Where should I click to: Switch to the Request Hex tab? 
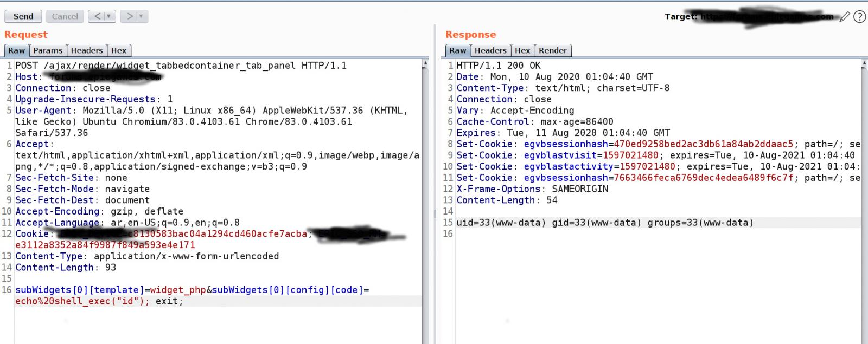(119, 50)
